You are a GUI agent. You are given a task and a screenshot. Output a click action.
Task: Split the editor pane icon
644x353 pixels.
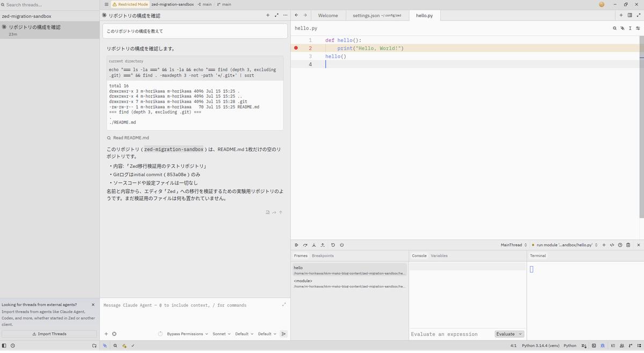[630, 16]
